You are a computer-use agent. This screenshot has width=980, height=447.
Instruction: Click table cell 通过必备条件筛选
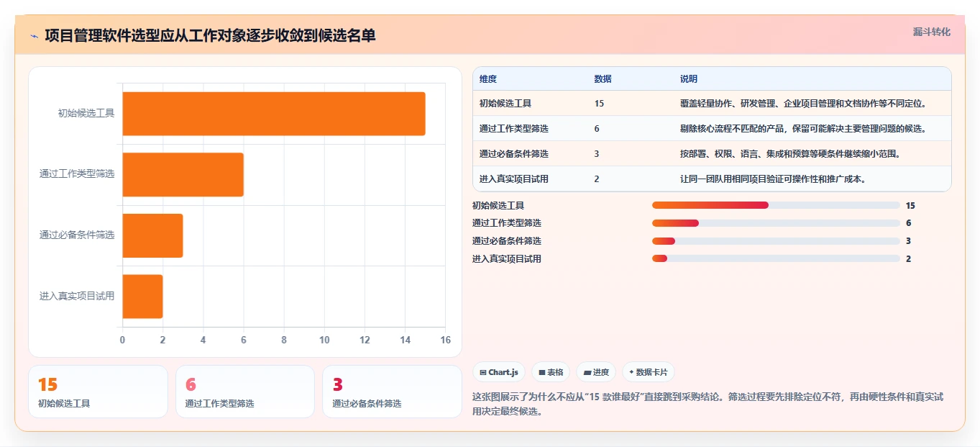coord(514,154)
